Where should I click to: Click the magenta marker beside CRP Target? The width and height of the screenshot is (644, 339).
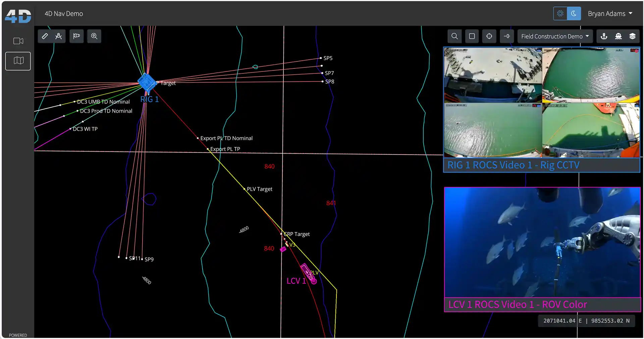click(283, 249)
